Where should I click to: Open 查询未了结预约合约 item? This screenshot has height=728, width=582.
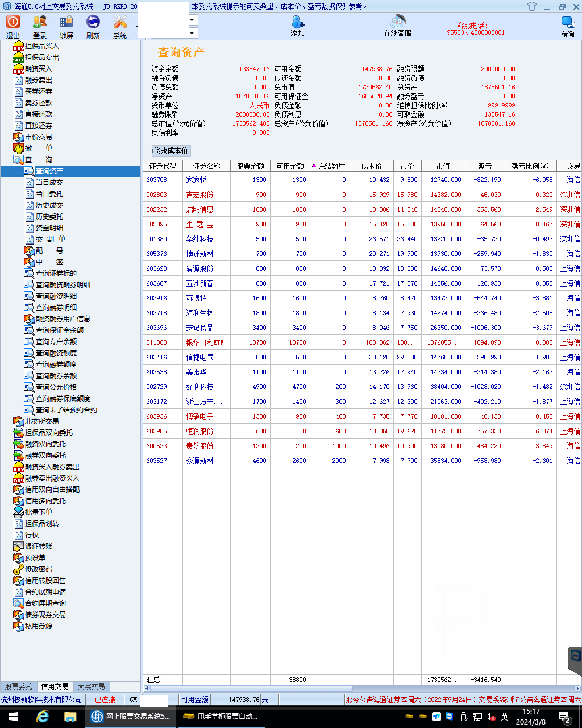tap(66, 409)
